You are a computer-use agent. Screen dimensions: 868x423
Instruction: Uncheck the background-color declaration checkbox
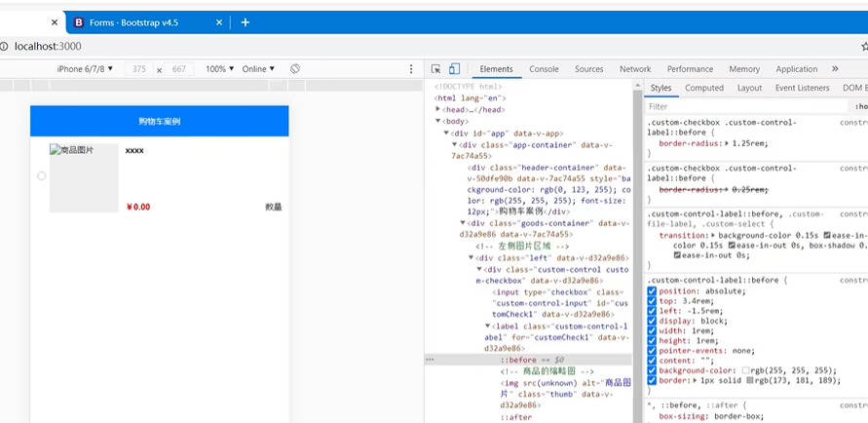click(x=652, y=371)
